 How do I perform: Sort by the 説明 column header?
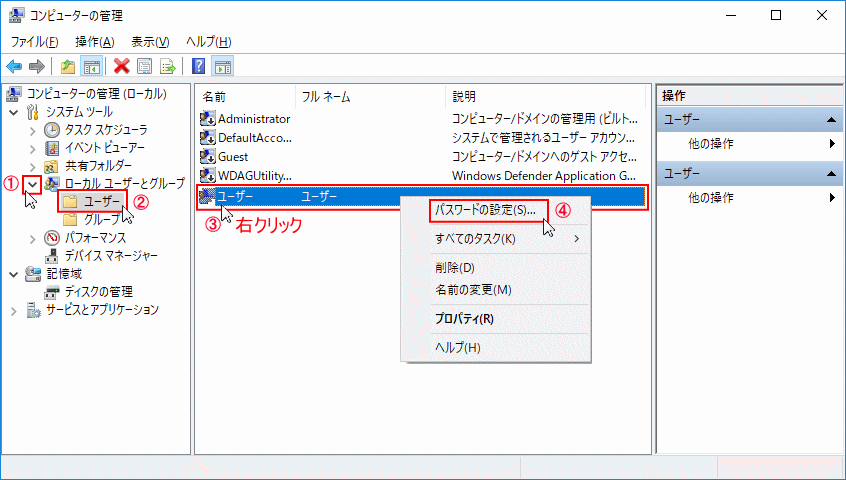pos(545,97)
